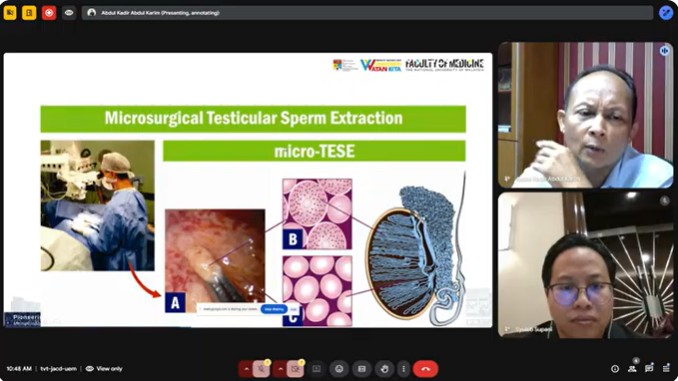Expand camera video settings chevron
678x381 pixels.
tap(280, 369)
